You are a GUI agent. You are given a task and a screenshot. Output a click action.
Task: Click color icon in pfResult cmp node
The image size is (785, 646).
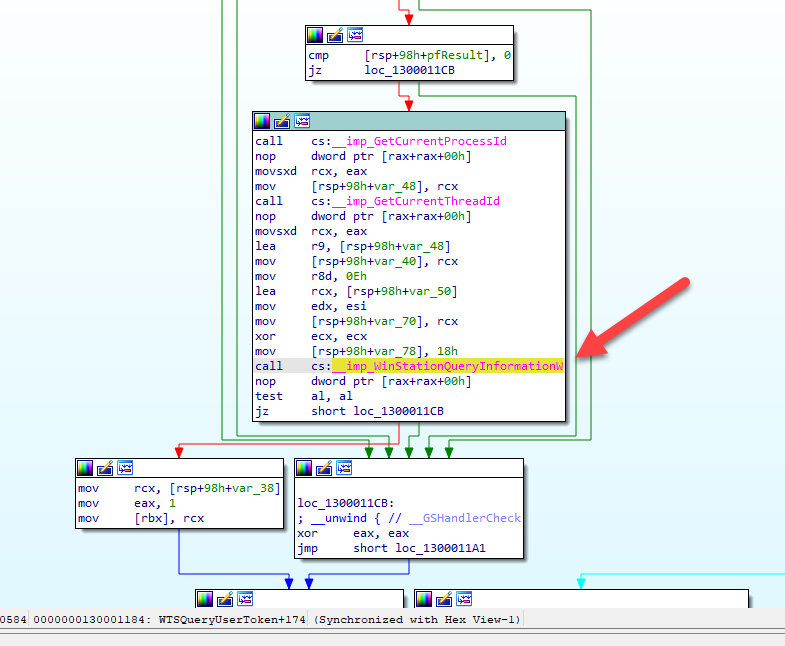(x=315, y=35)
